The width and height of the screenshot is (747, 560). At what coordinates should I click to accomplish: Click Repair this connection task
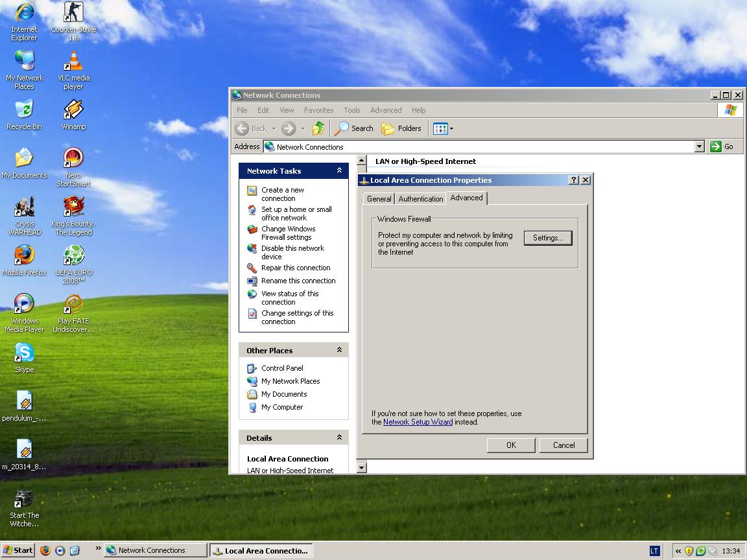pos(296,268)
